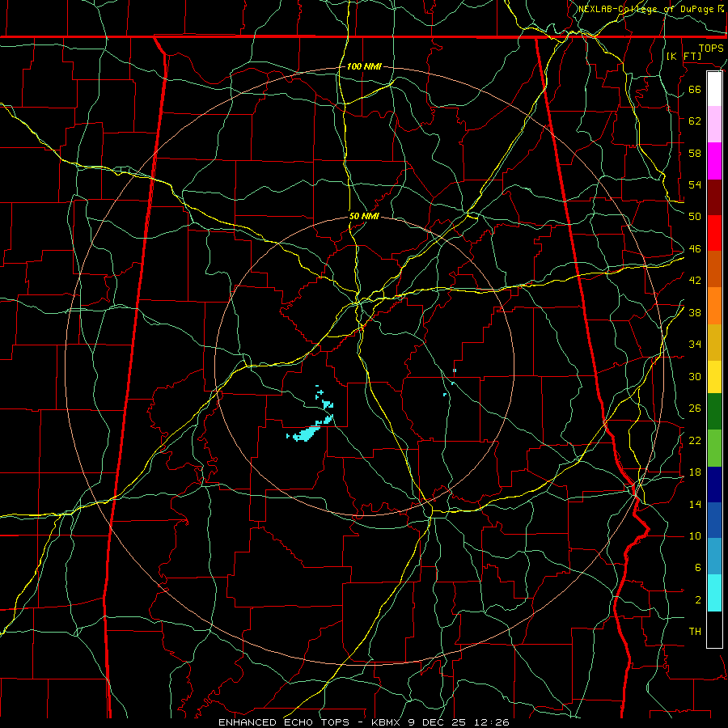The height and width of the screenshot is (728, 728).
Task: Click the bright orange legend color band
Action: click(x=714, y=306)
